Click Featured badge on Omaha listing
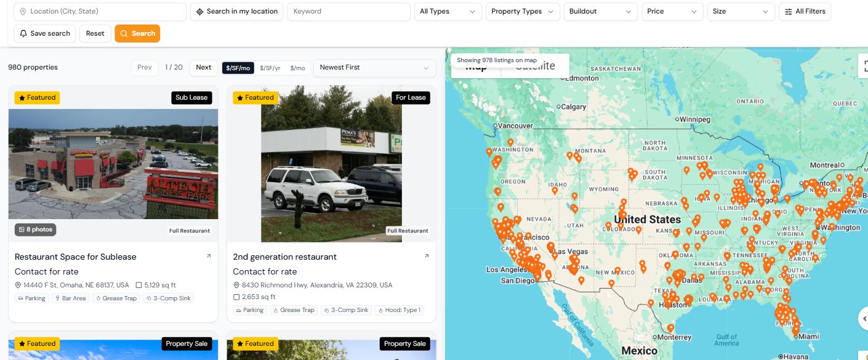The height and width of the screenshot is (360, 868). (37, 97)
